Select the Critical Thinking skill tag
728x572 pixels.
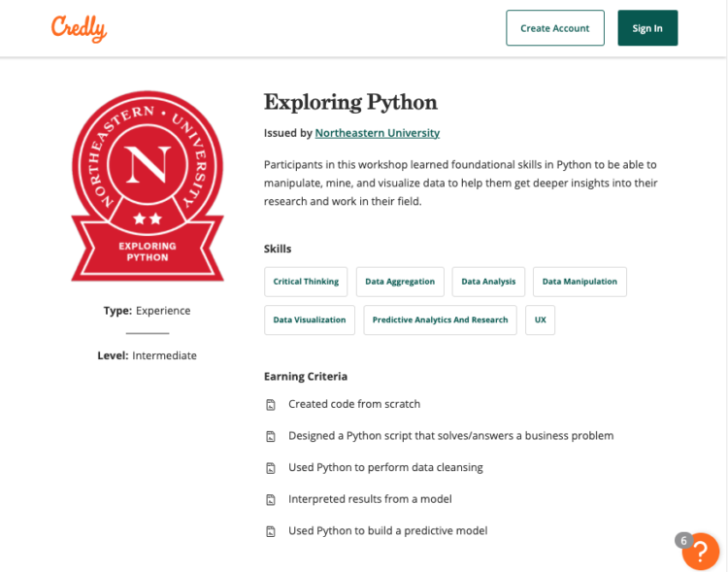[306, 282]
